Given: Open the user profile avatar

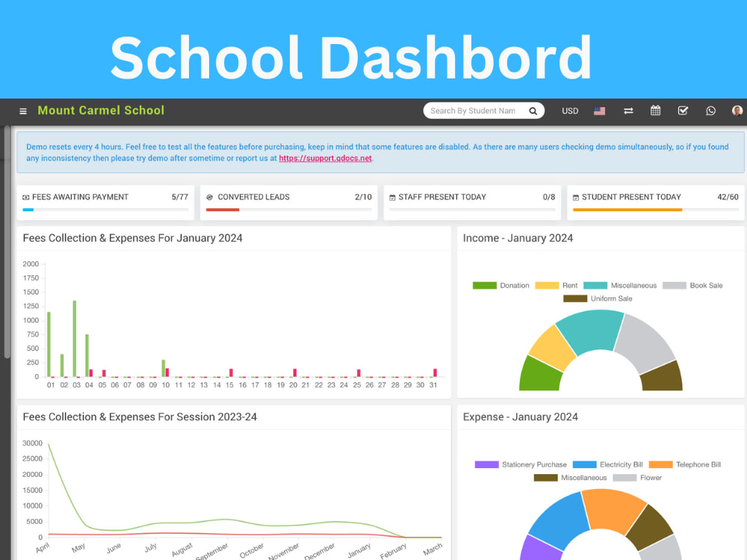Looking at the screenshot, I should (737, 111).
